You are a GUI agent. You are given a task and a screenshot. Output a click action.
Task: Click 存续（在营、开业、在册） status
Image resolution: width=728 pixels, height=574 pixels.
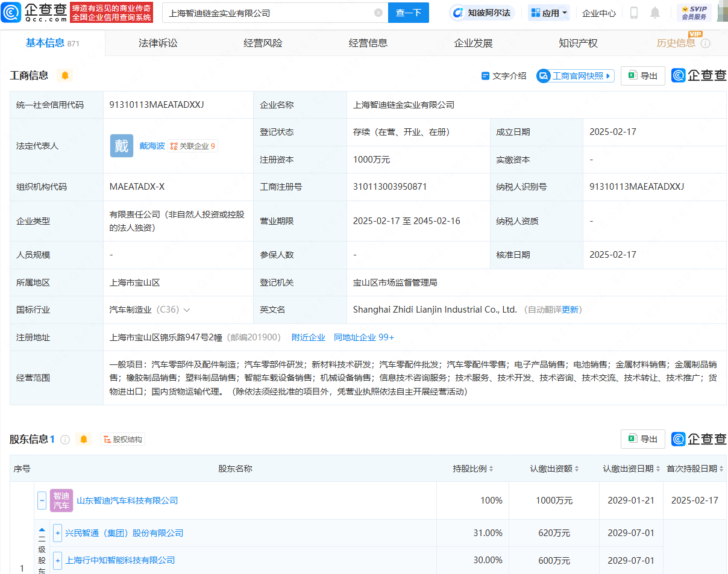[401, 132]
